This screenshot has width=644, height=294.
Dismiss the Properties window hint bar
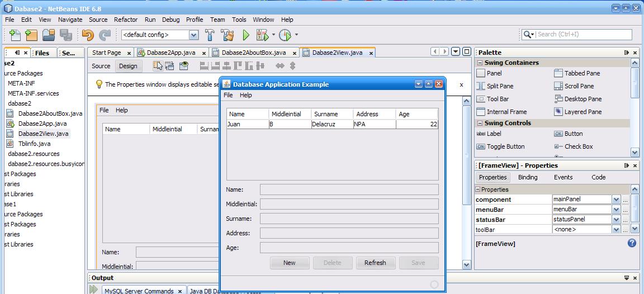pyautogui.click(x=461, y=84)
